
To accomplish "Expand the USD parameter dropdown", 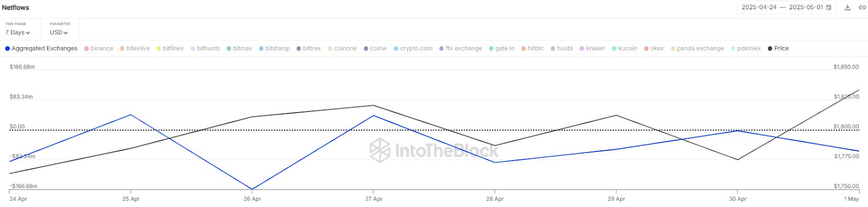I will [59, 33].
